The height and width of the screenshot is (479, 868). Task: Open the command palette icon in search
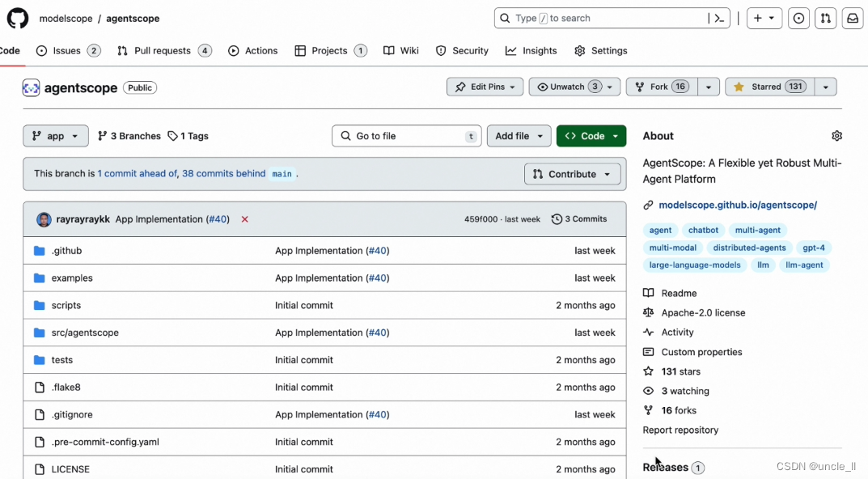click(719, 19)
